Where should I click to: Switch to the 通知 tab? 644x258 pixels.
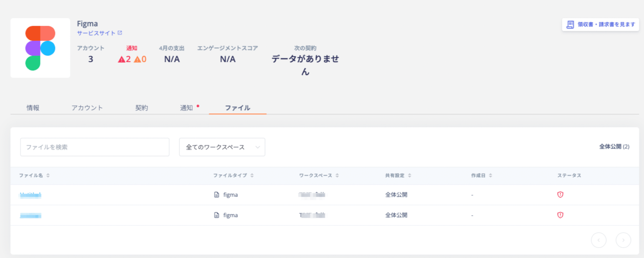(x=187, y=108)
